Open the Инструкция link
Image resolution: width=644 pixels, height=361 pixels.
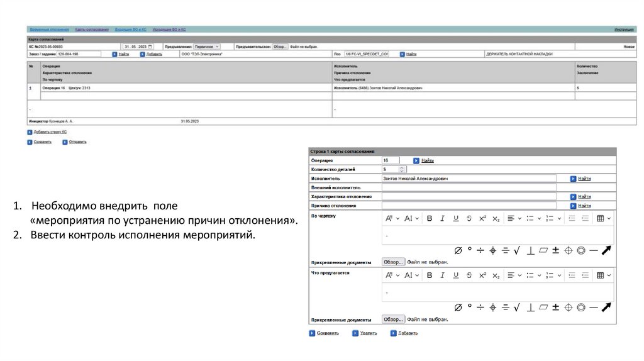click(x=624, y=30)
